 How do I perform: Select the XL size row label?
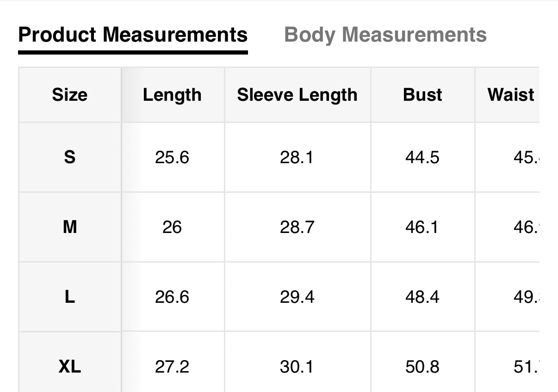pos(70,367)
